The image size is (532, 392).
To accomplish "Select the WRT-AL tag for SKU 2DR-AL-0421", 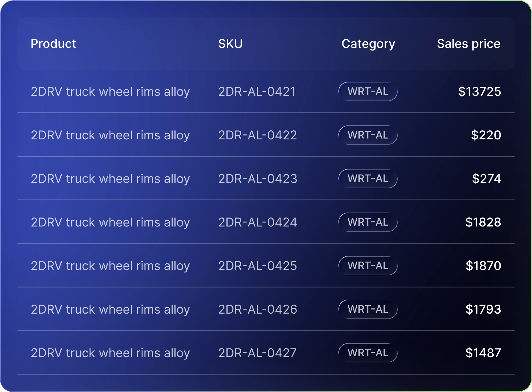I will coord(368,91).
